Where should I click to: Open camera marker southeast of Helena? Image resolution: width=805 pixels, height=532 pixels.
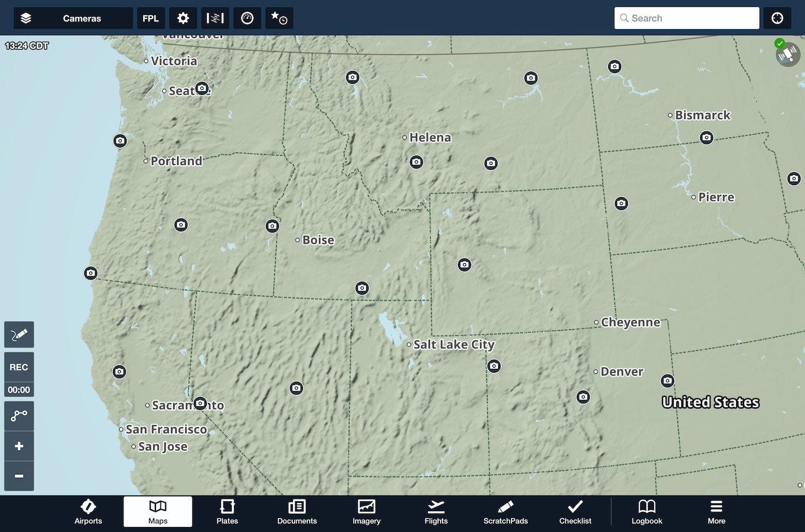(x=416, y=162)
